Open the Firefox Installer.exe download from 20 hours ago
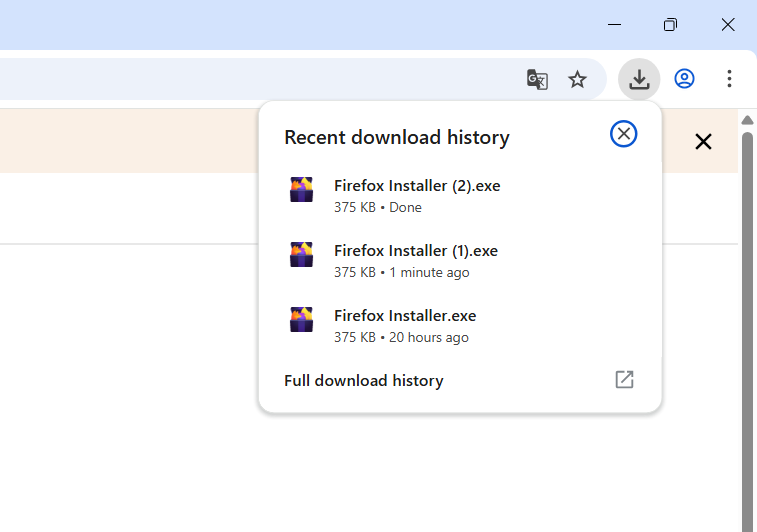This screenshot has width=757, height=532. 460,326
